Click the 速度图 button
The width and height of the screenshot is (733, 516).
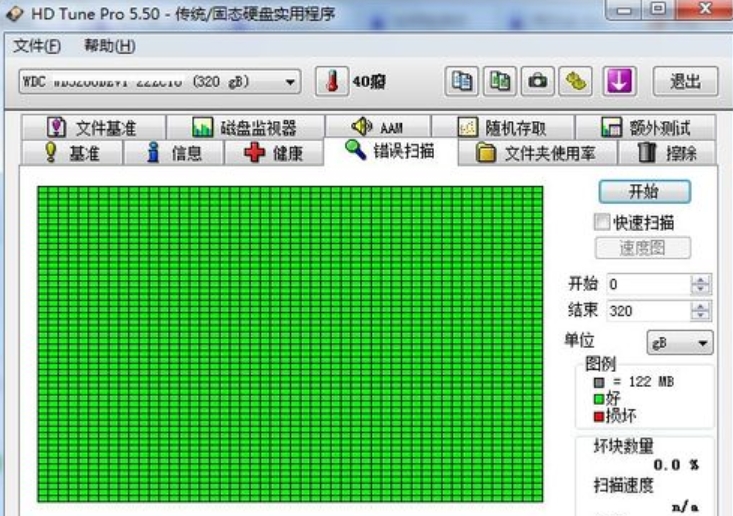click(643, 248)
